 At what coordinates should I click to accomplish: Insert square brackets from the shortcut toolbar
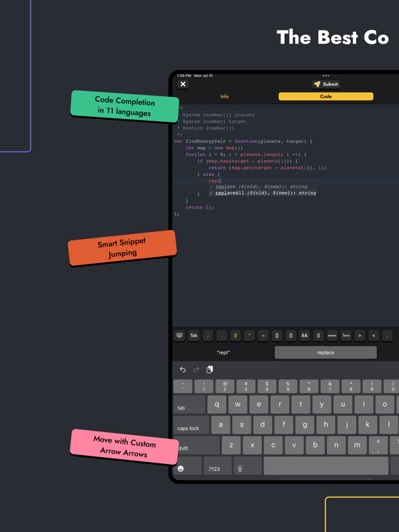pos(277,335)
